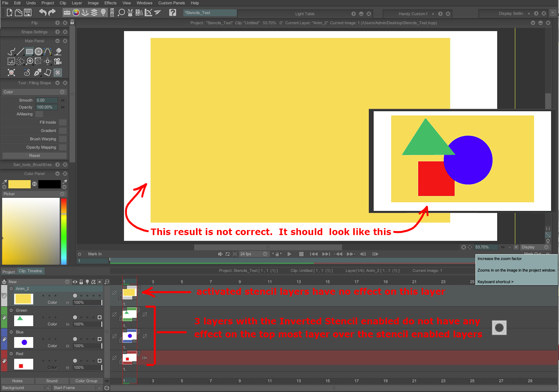Select the flood fill bucket tool
This screenshot has height=392, width=559.
(x=58, y=52)
